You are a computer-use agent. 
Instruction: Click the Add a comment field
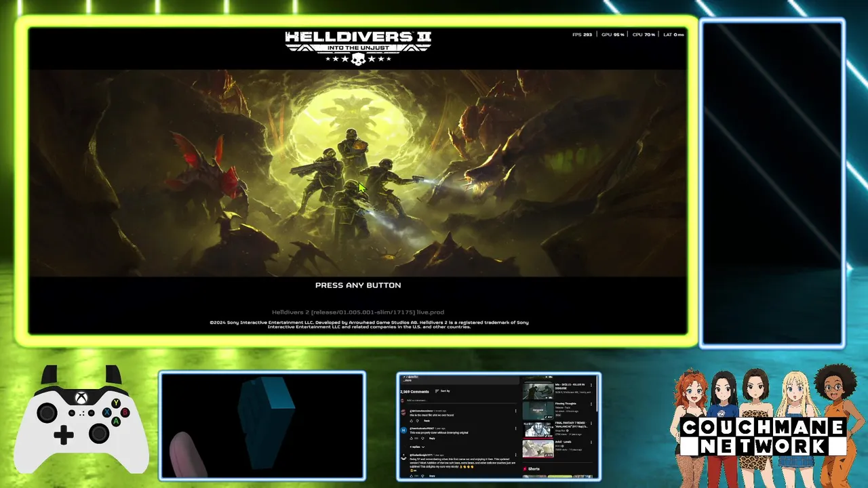461,401
